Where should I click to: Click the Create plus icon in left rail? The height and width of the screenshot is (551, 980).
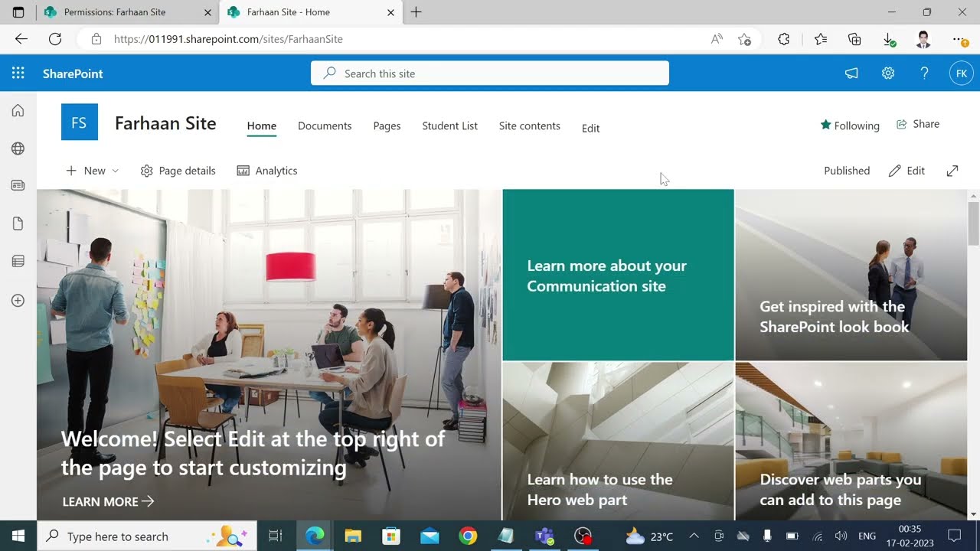tap(18, 301)
